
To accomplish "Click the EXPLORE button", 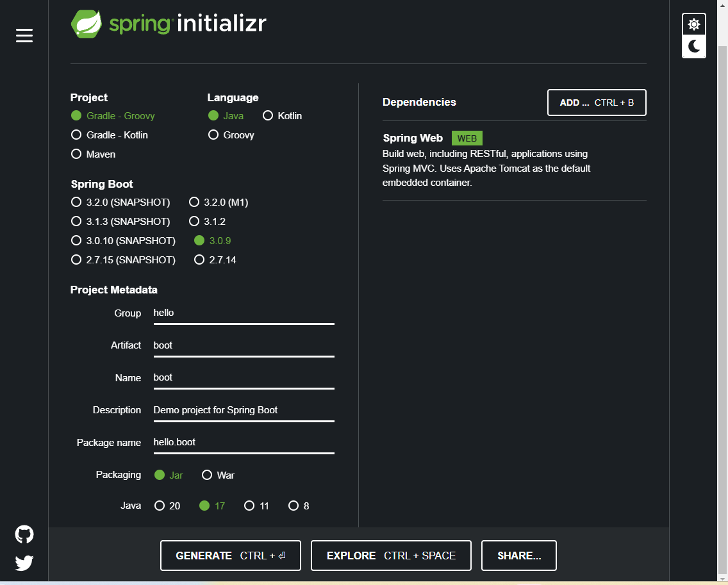I will coord(391,556).
